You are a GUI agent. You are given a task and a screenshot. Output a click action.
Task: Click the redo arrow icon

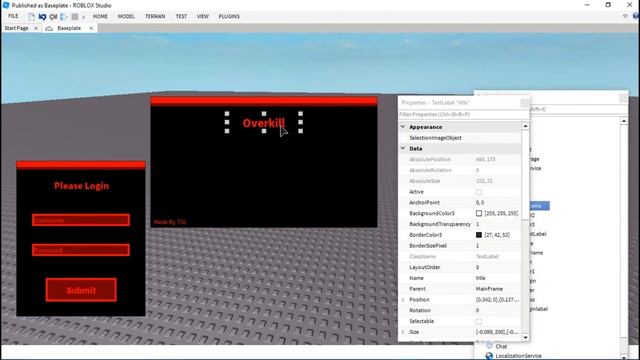click(x=53, y=17)
